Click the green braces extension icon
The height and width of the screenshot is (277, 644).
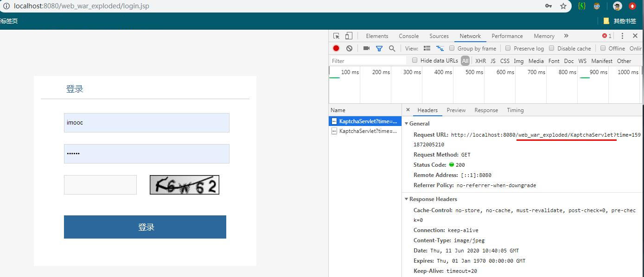(x=582, y=6)
